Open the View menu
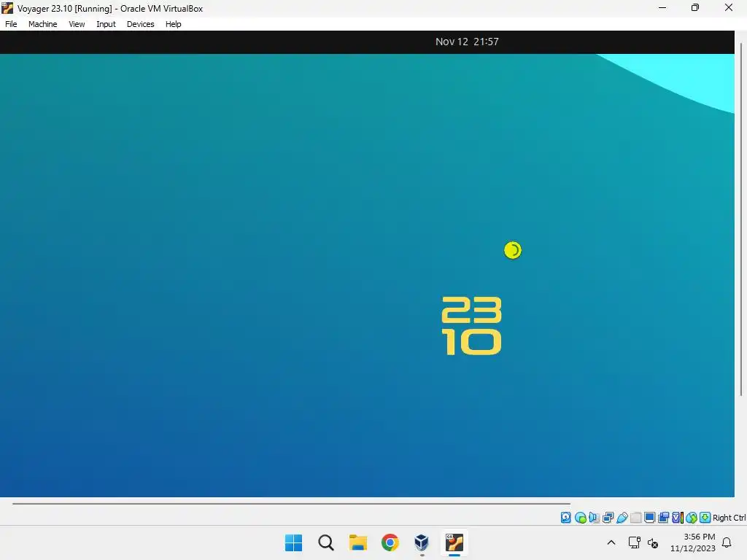747x560 pixels. 77,24
